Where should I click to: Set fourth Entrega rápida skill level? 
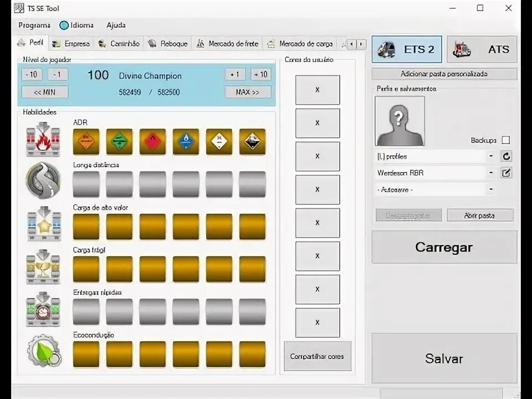[186, 312]
